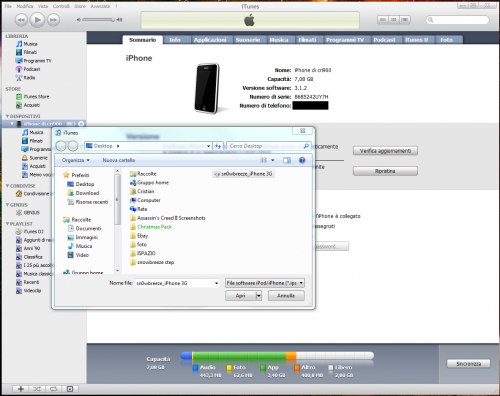Switch to list view icon

(x=383, y=20)
